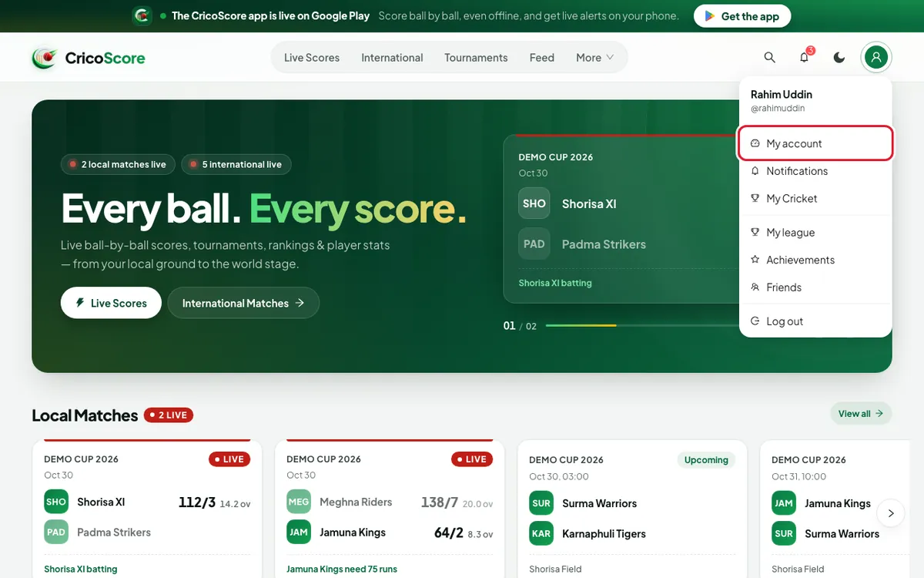924x578 pixels.
Task: Click the KAR team badge
Action: [x=541, y=533]
